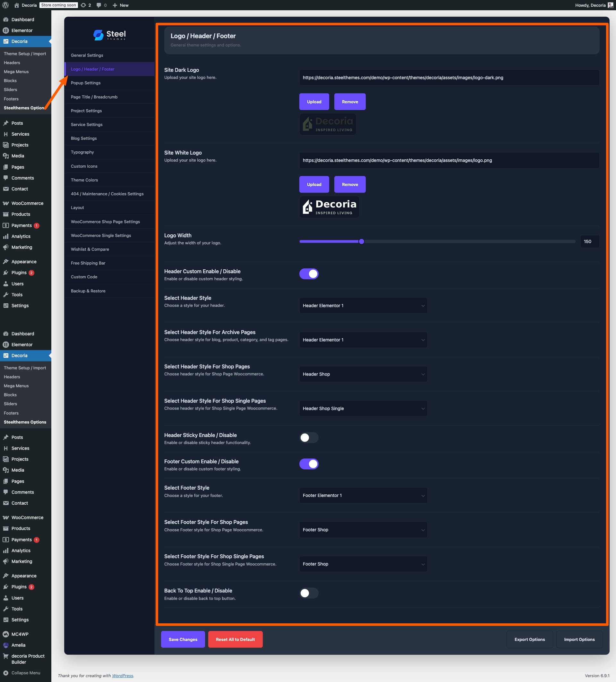Click the Import Options button

pyautogui.click(x=579, y=639)
